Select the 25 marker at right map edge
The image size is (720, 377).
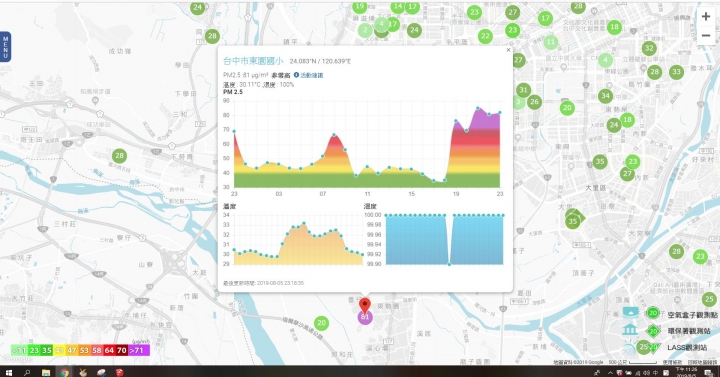coord(709,299)
